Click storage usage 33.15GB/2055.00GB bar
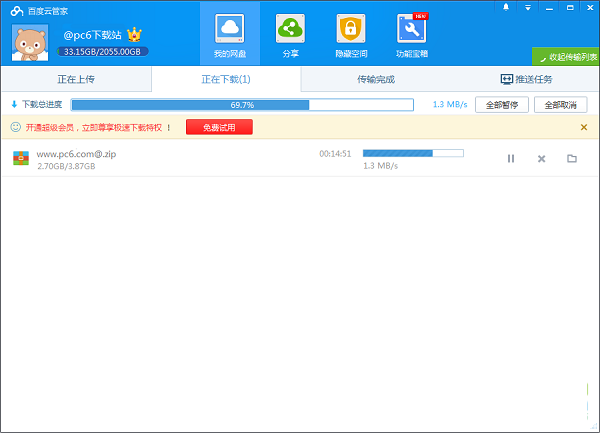This screenshot has height=433, width=600. pos(103,52)
